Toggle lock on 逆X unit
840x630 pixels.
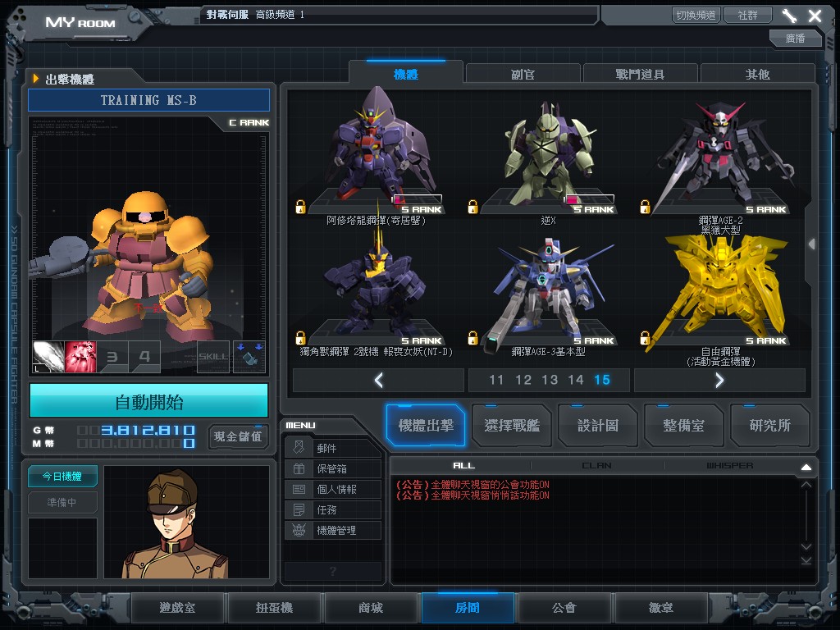[x=472, y=207]
